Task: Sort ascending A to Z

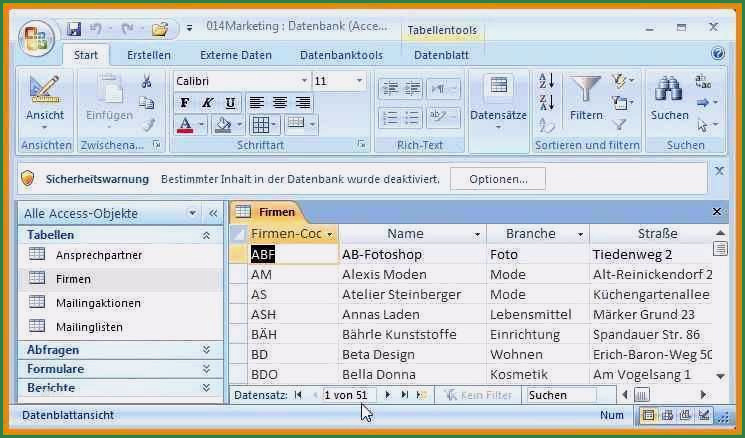Action: click(x=546, y=81)
